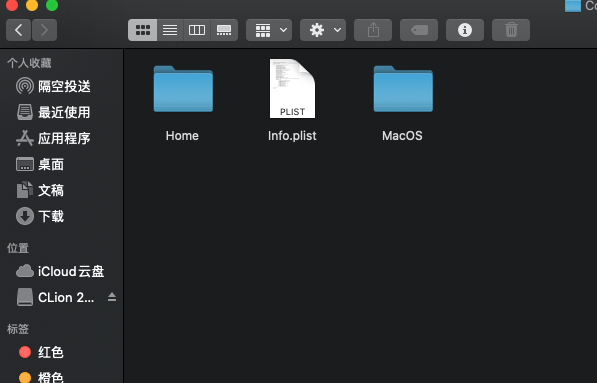Viewport: 597px width, 383px height.
Task: Switch to column view mode
Action: click(197, 30)
